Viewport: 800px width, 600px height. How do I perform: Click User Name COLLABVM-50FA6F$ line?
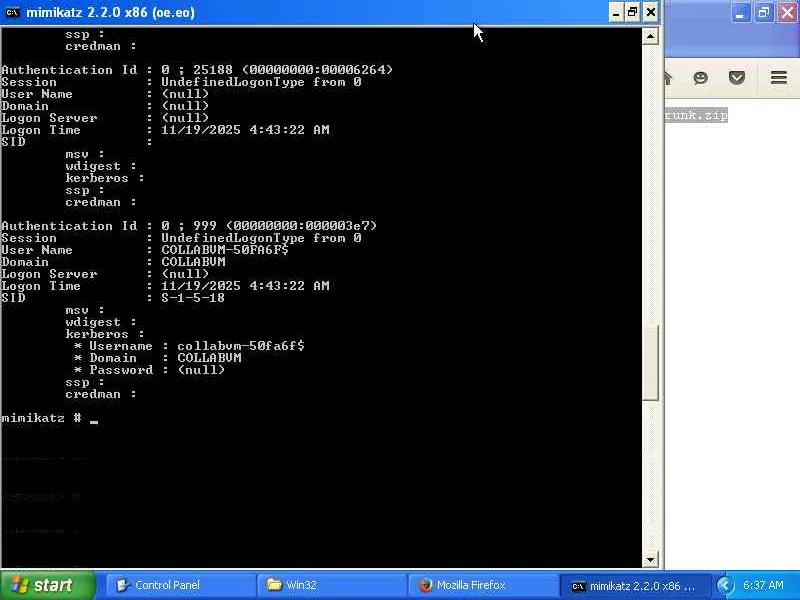coord(145,250)
